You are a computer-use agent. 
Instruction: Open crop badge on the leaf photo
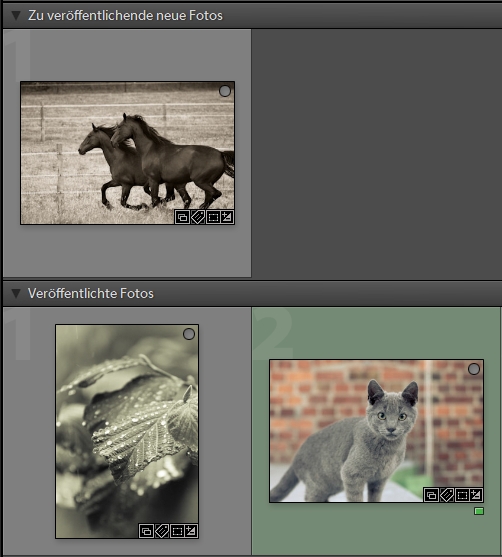(177, 531)
